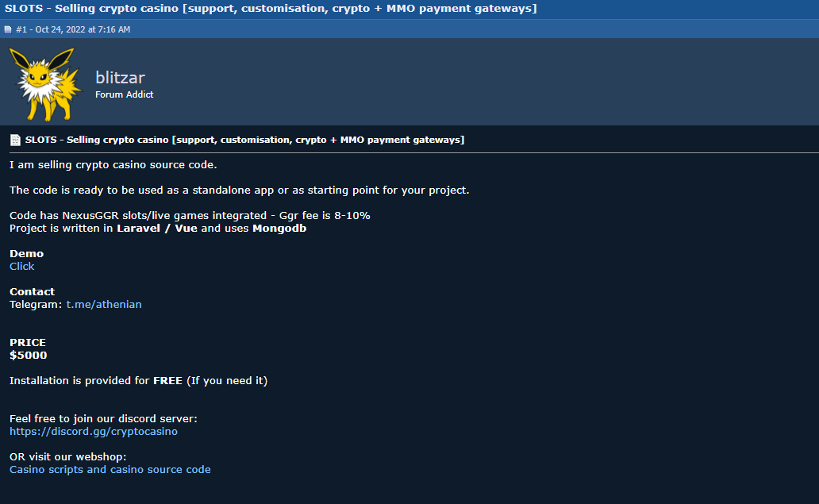
Task: Click 'Feel free to join our discord server:' text
Action: pyautogui.click(x=103, y=419)
